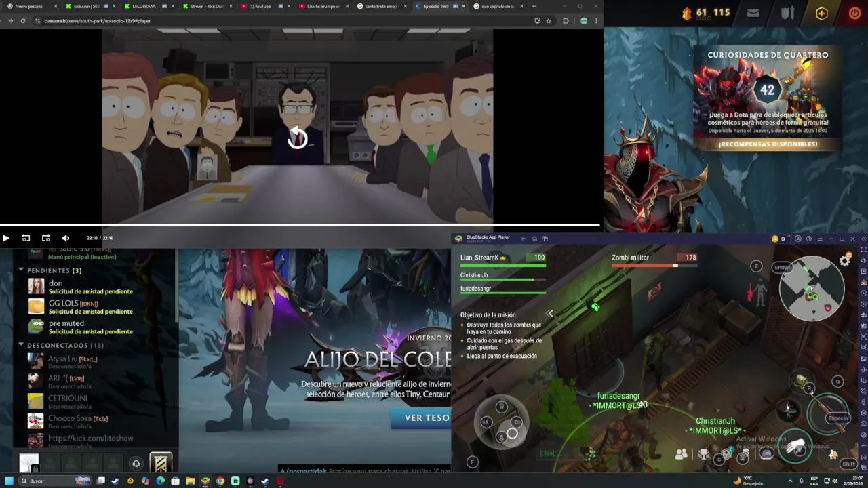Open the Chrome extensions puzzle icon
The image size is (868, 488).
point(566,21)
